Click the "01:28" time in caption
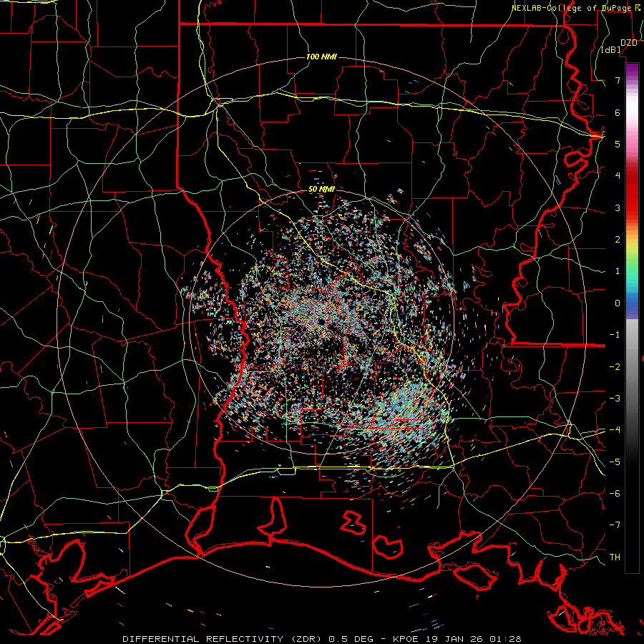This screenshot has height=644, width=644. 504,639
